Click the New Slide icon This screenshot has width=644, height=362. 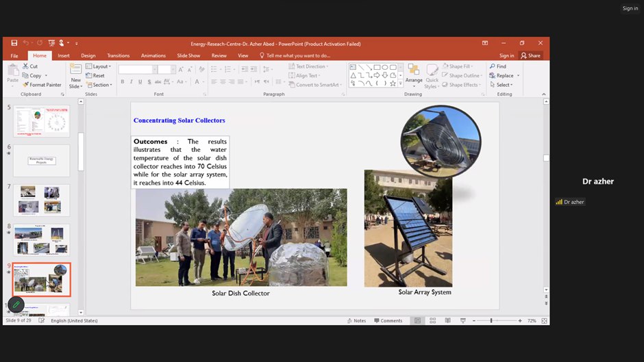[75, 70]
